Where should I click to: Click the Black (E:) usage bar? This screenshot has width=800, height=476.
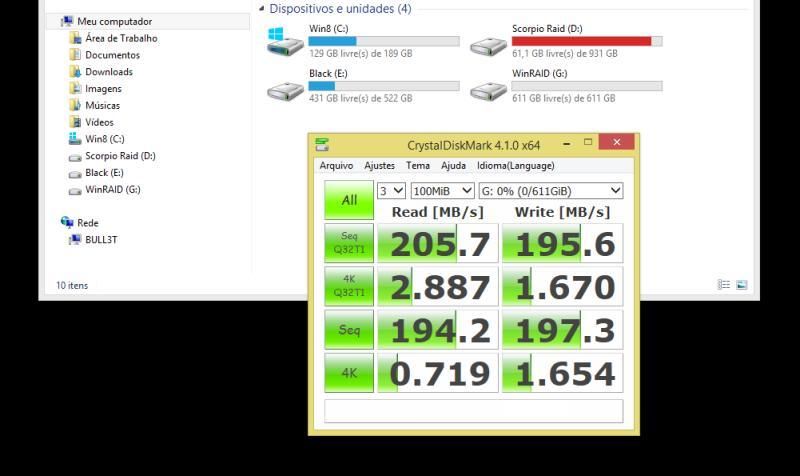[x=384, y=86]
